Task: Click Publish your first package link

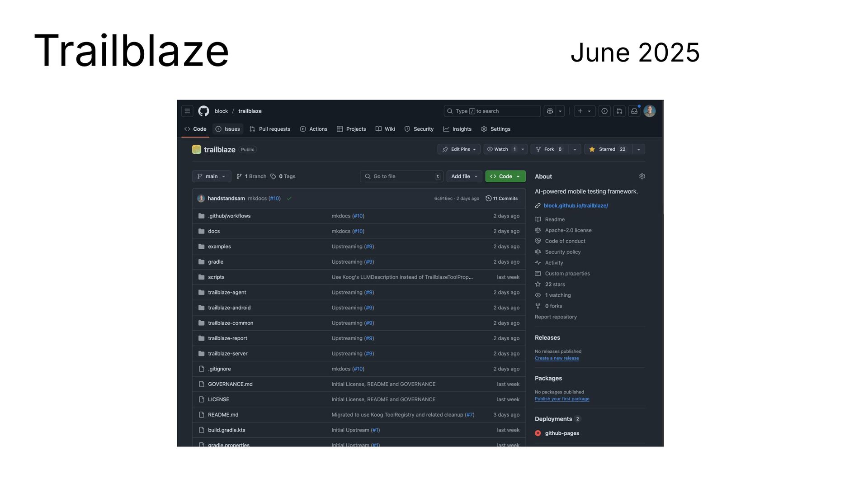Action: click(562, 399)
